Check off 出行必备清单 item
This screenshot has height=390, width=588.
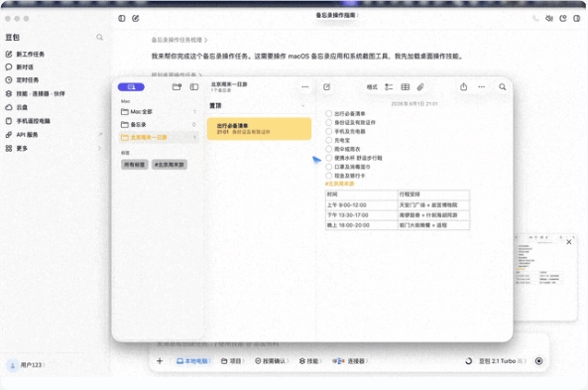click(328, 113)
